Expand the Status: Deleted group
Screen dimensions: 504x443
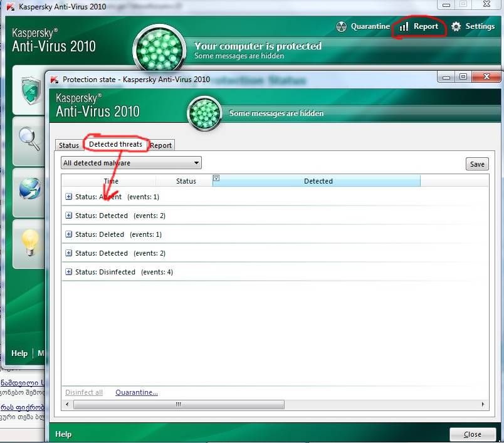pos(68,234)
